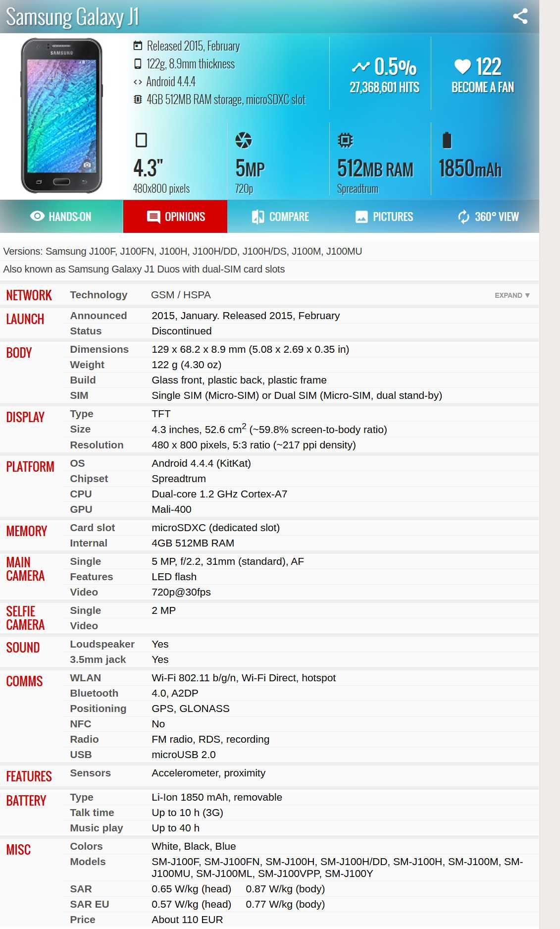Click the Loudspeaker label
Viewport: 560px width, 929px height.
102,644
